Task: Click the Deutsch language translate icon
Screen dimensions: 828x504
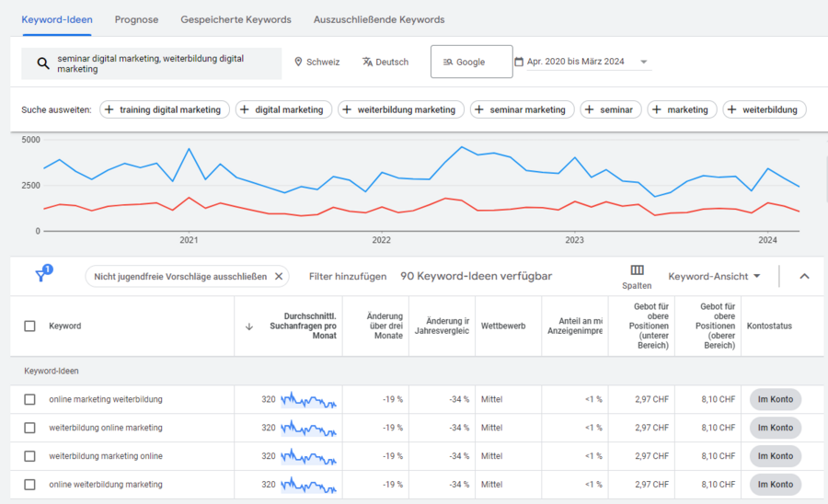Action: tap(367, 63)
